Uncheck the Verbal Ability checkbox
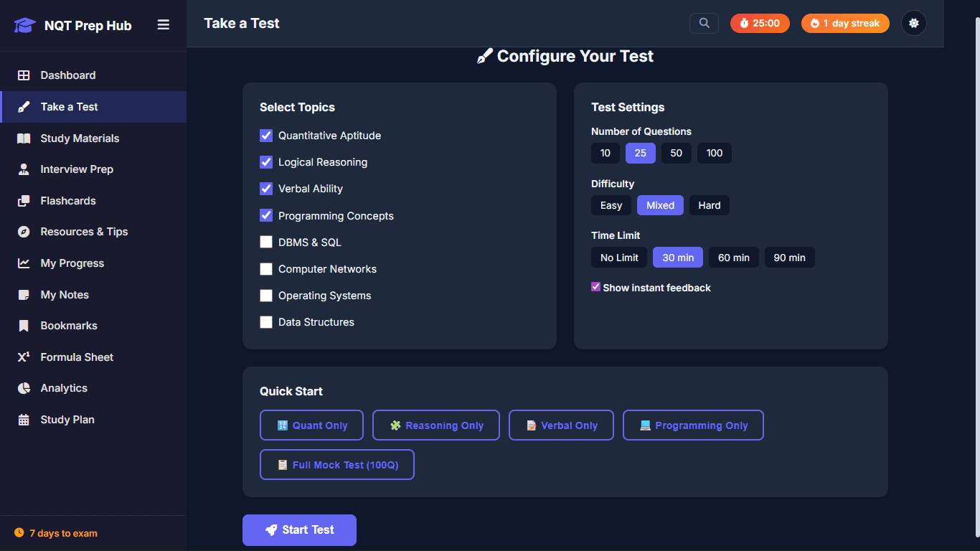 click(266, 189)
